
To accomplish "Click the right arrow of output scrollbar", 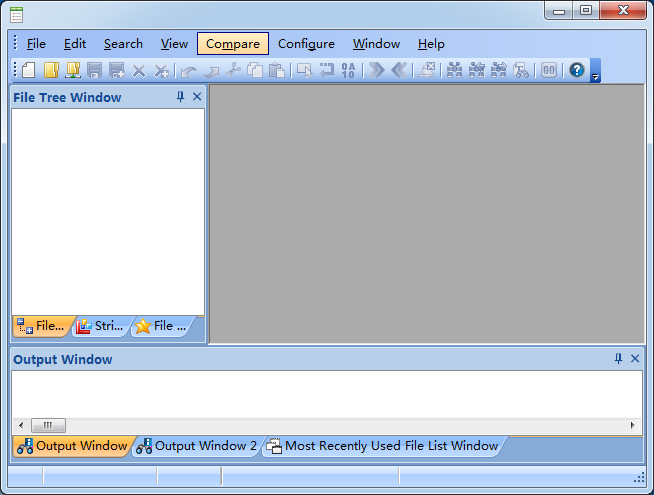I will tap(632, 425).
